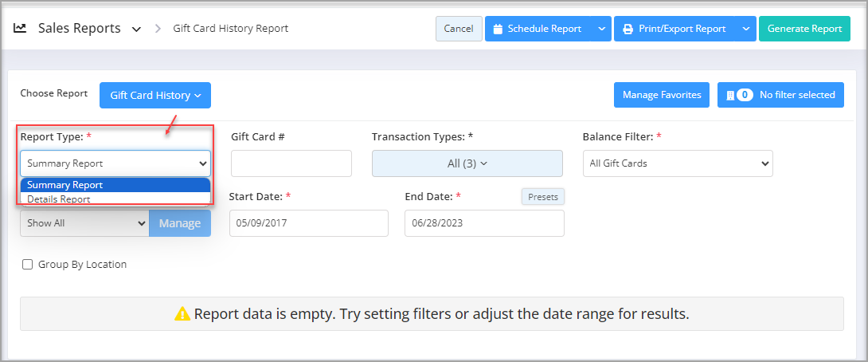Screen dimensions: 868x362
Task: Open the Print/Export Report dropdown arrow
Action: tap(745, 28)
